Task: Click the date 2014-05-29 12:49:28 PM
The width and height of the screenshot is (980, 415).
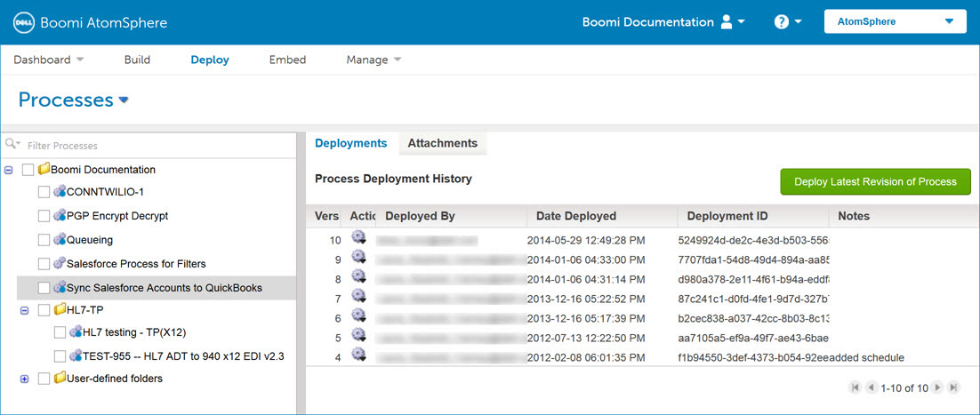Action: (x=586, y=239)
